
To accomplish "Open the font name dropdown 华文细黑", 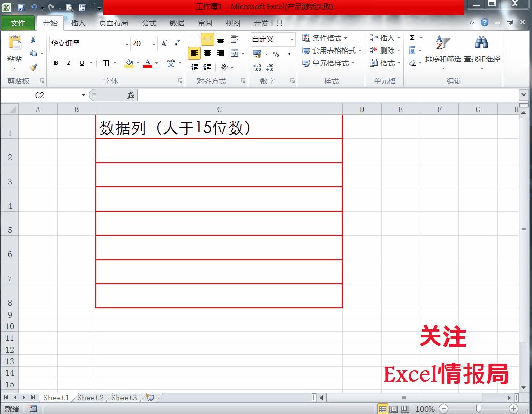I will coord(127,44).
